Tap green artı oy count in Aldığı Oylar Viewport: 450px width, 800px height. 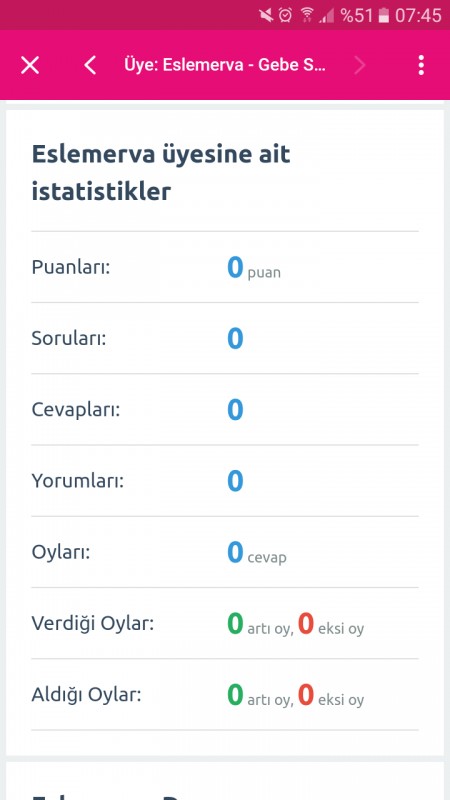point(235,694)
